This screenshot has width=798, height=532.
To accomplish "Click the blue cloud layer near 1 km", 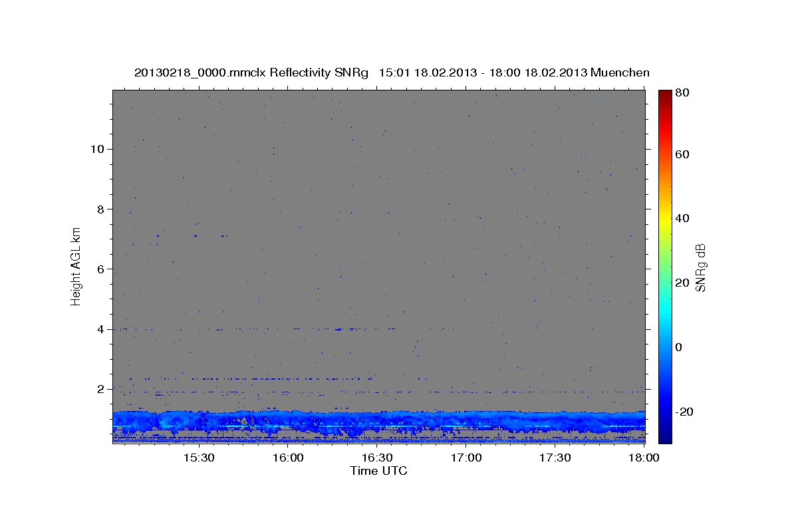I will (378, 422).
